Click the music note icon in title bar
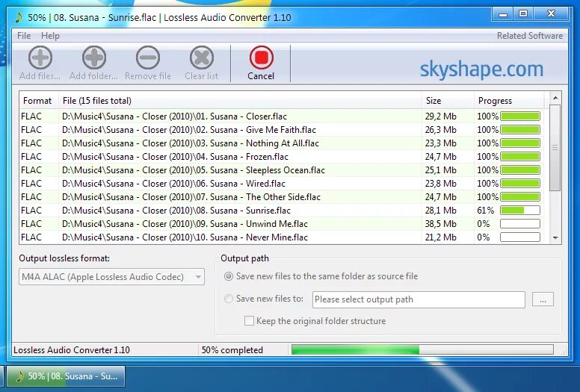 click(x=19, y=17)
